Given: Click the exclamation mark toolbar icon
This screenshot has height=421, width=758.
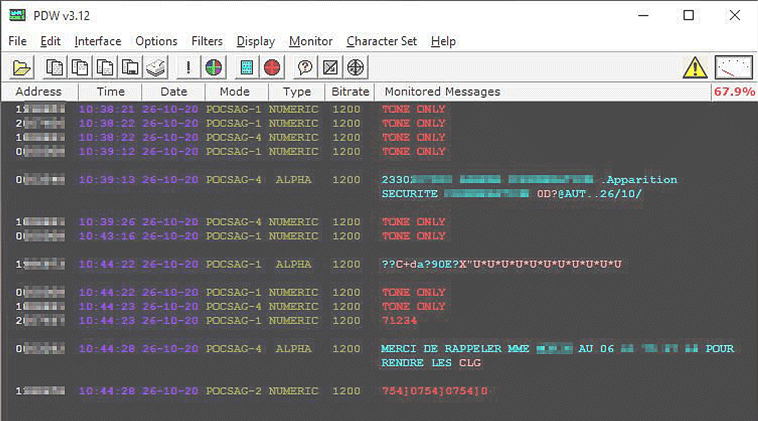Looking at the screenshot, I should pyautogui.click(x=188, y=67).
